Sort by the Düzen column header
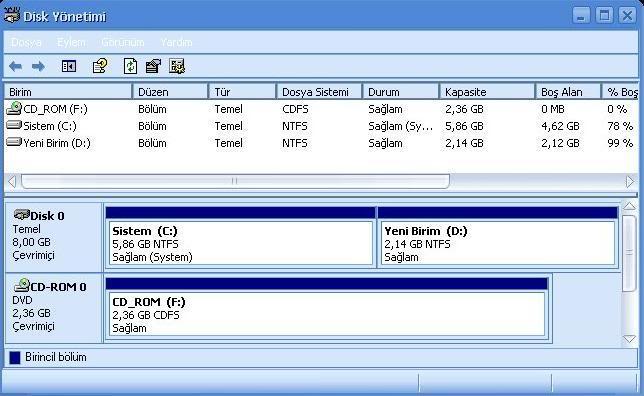This screenshot has width=644, height=396. coord(170,92)
